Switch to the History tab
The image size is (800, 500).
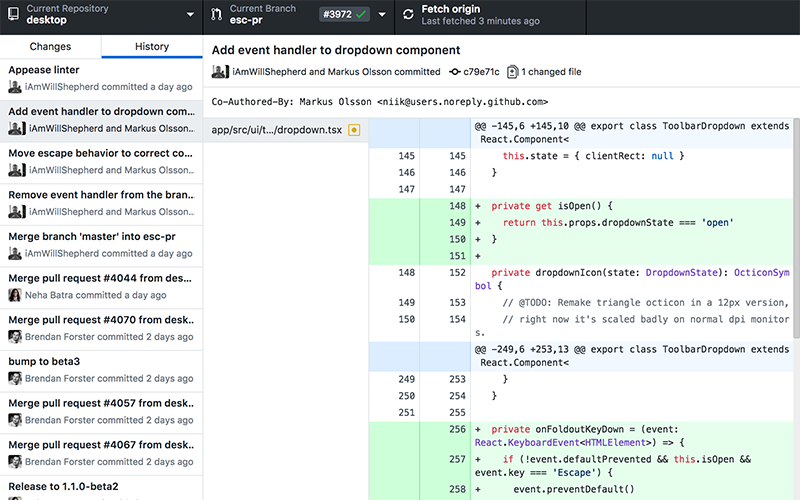(x=152, y=46)
